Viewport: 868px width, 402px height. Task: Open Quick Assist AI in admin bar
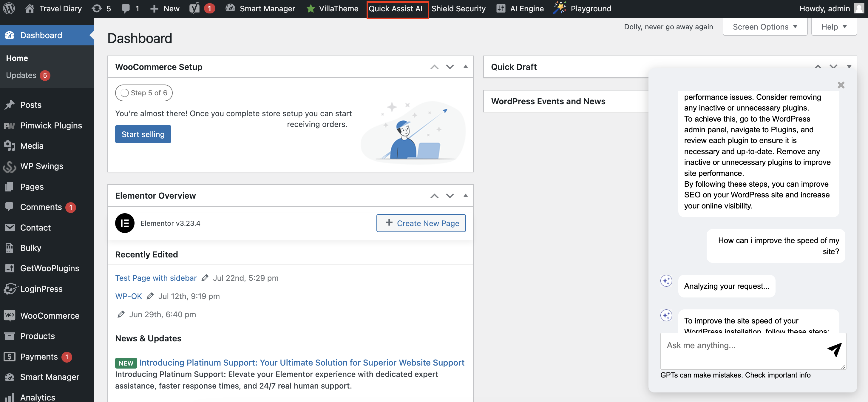tap(395, 8)
